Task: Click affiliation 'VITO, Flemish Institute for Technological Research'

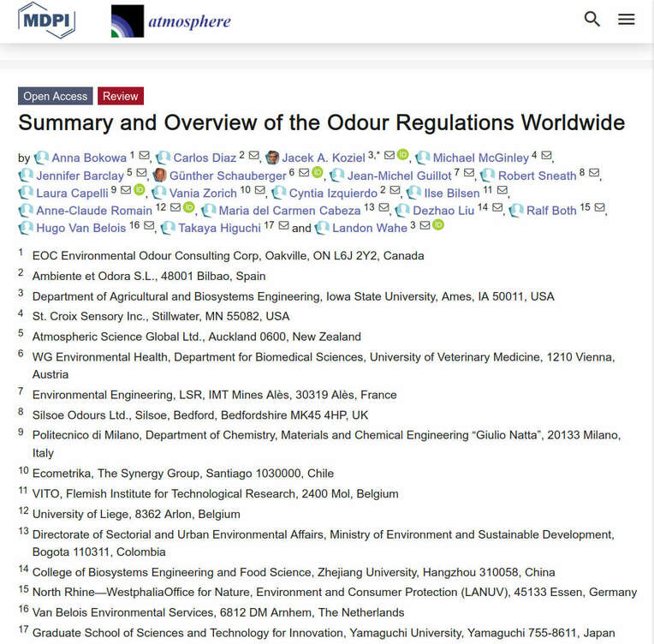Action: pyautogui.click(x=165, y=493)
